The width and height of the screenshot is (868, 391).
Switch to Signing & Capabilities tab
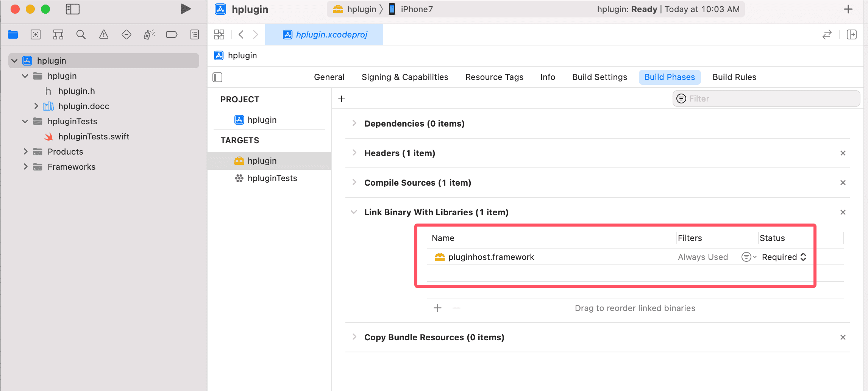[405, 77]
